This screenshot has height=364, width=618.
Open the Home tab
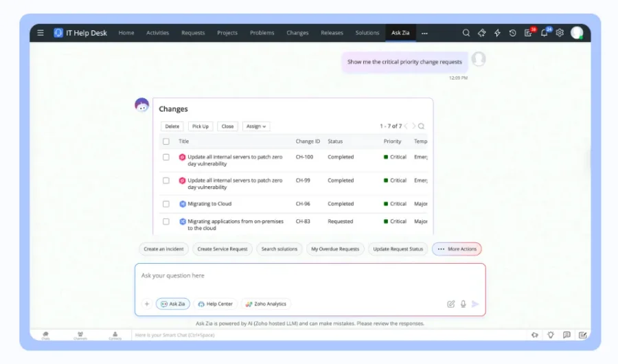click(x=126, y=33)
